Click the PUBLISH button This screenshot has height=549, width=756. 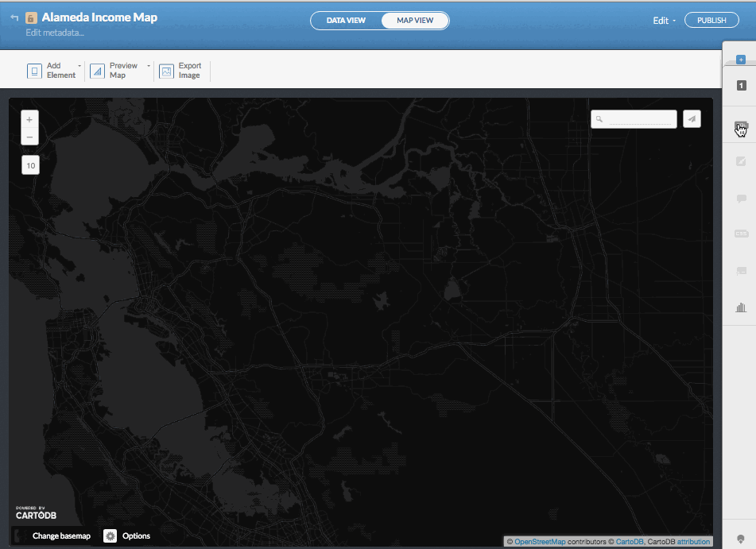(711, 20)
